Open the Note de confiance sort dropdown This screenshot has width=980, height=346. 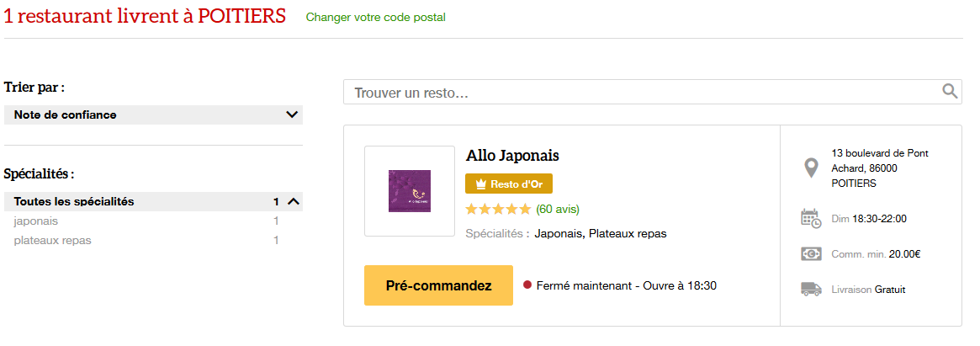153,114
